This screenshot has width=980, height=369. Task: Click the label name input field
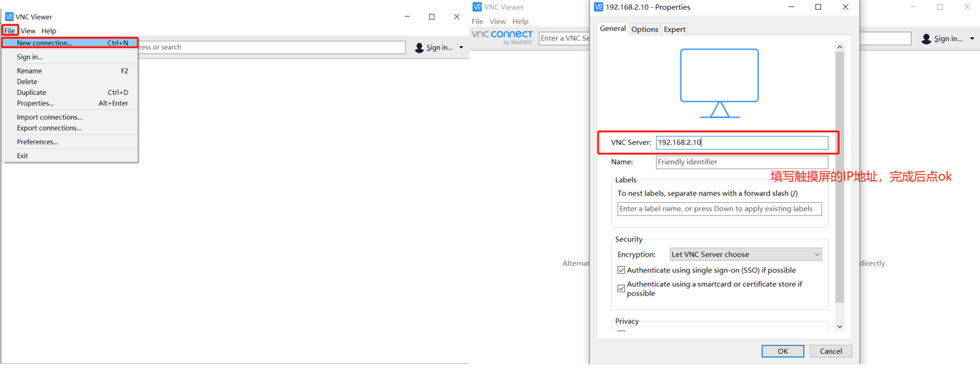(x=720, y=209)
